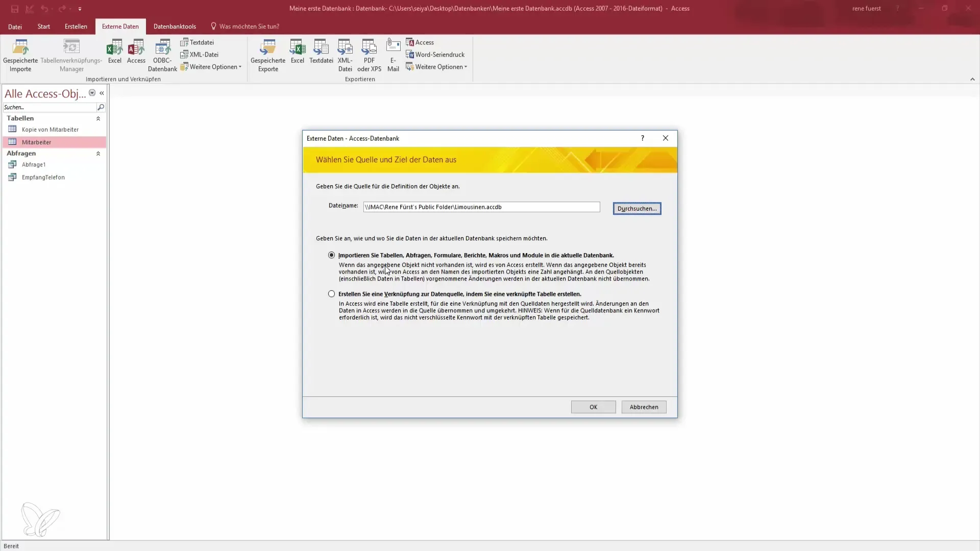
Task: Export to Access in Exportieren group
Action: pos(420,42)
